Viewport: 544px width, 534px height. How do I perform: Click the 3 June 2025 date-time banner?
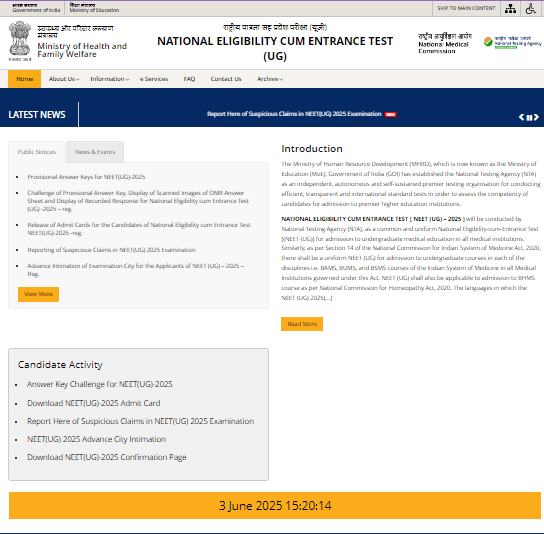point(275,506)
